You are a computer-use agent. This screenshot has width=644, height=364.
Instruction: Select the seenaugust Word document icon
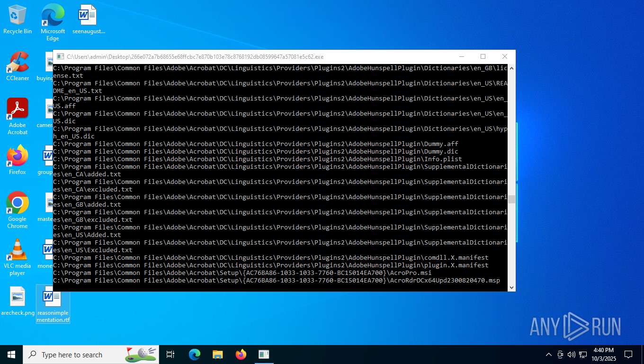[x=89, y=20]
